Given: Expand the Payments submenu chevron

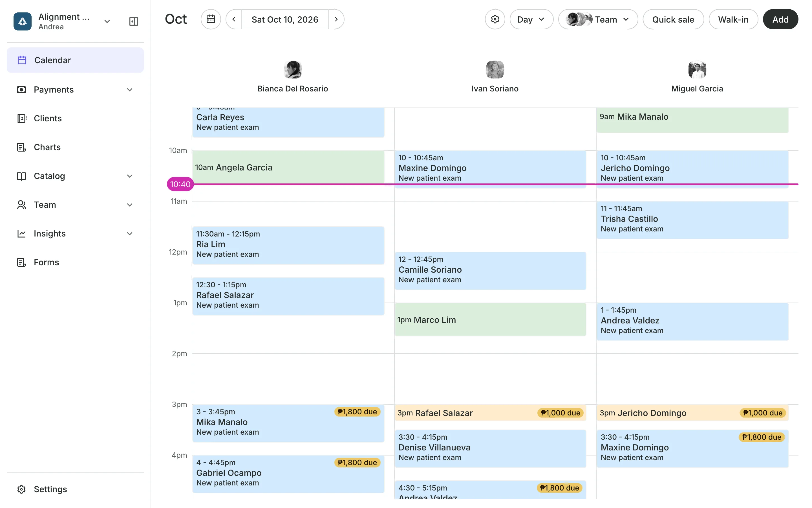Looking at the screenshot, I should [x=130, y=90].
